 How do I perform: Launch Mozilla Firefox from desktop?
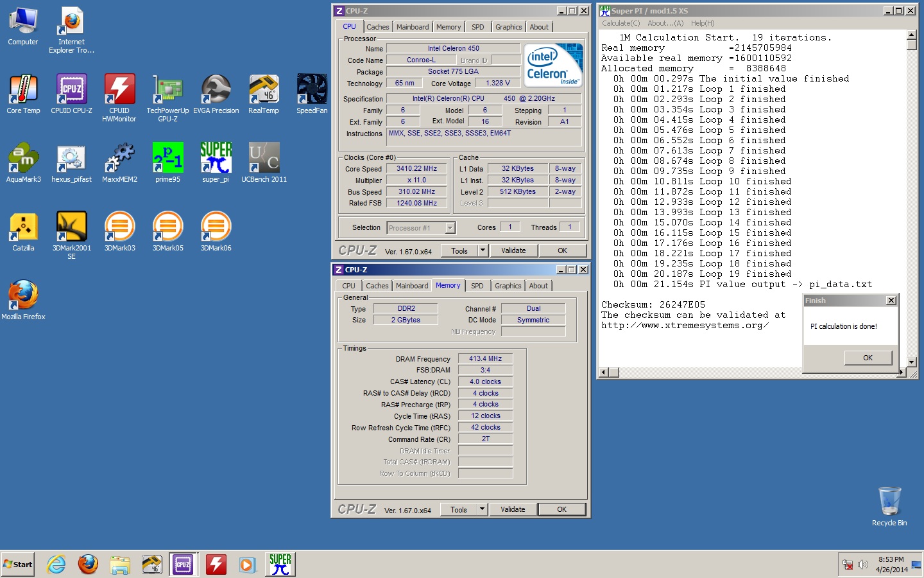pos(23,301)
